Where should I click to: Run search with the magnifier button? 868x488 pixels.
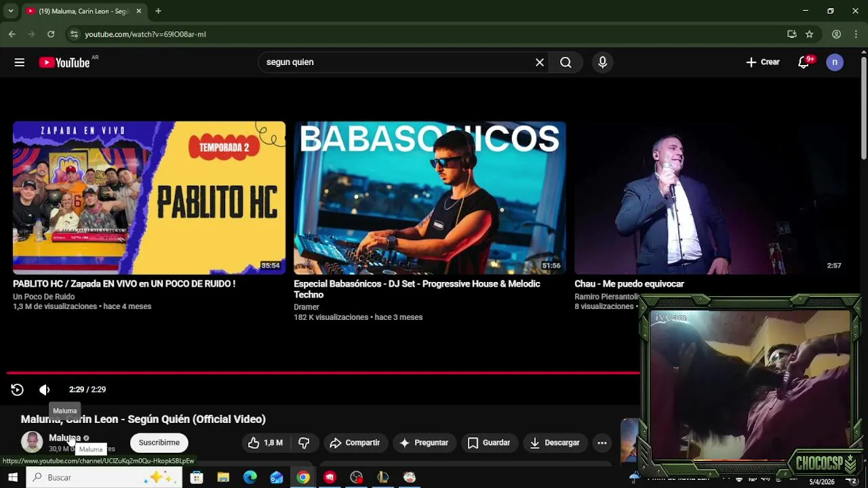tap(566, 62)
